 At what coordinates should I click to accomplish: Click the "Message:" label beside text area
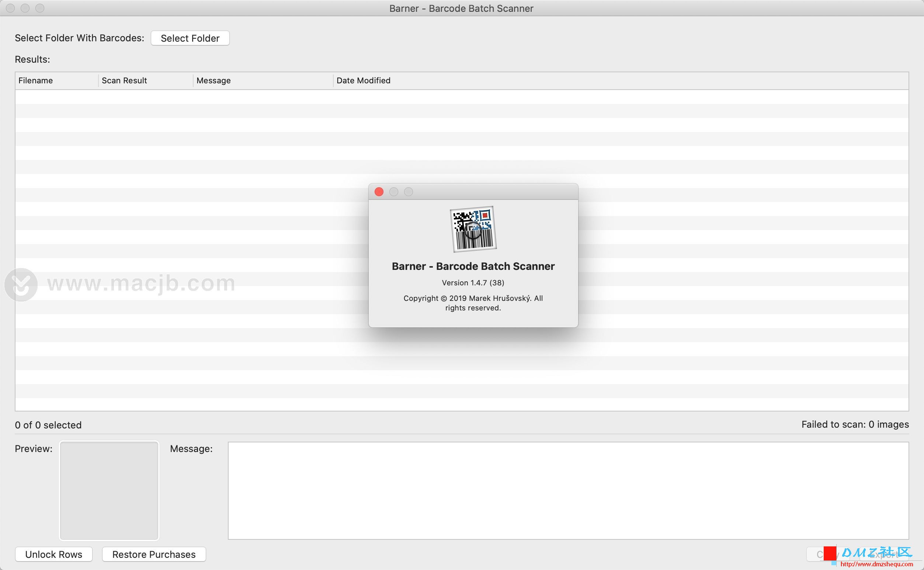point(191,449)
